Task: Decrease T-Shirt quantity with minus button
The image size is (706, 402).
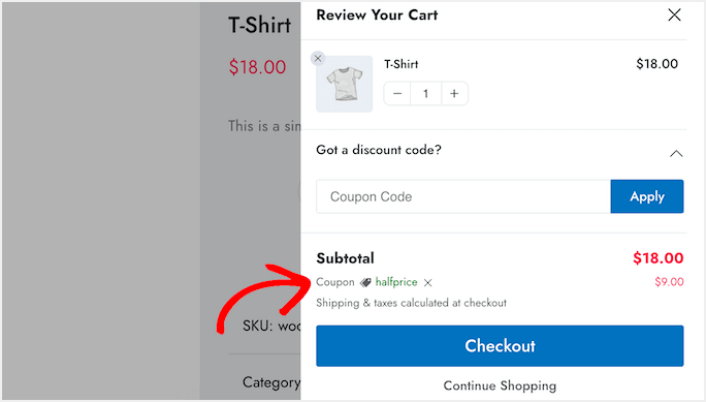Action: click(x=397, y=94)
